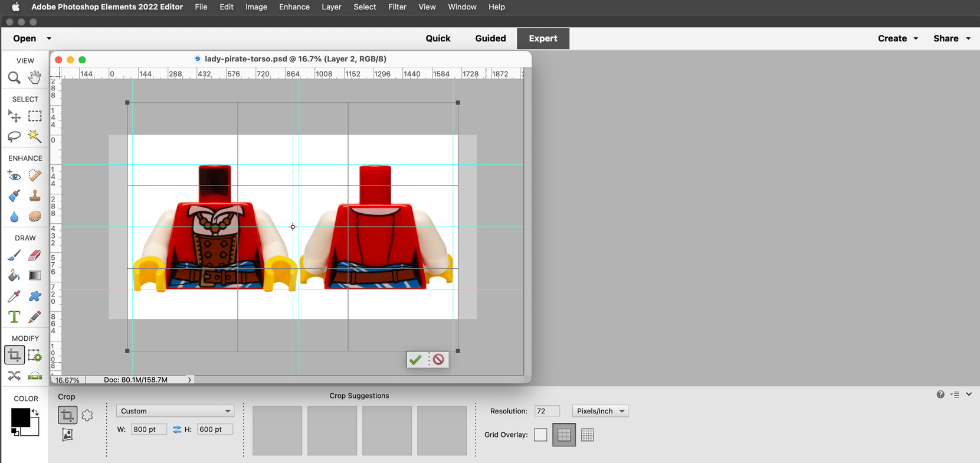Switch to Quick mode tab
Image resolution: width=980 pixels, height=463 pixels.
click(438, 38)
